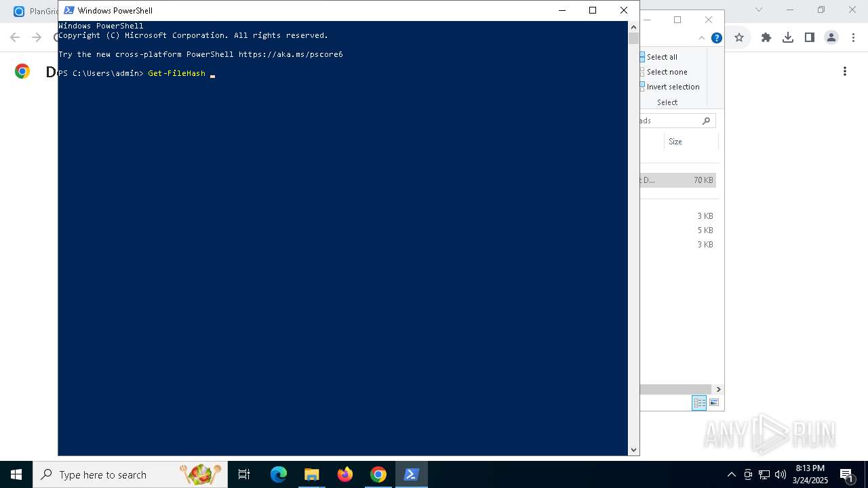Click the Chrome logo on the page
Screen dimensions: 868x488
(22, 71)
